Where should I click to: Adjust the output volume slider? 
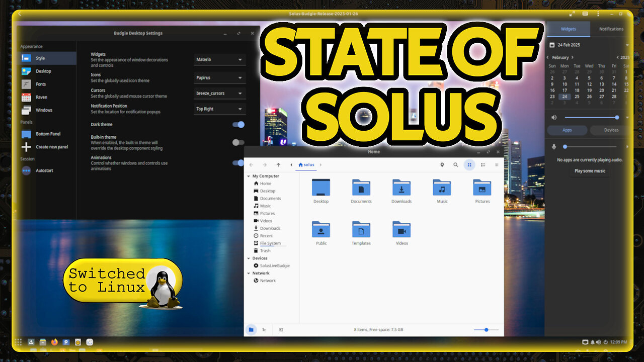tap(591, 117)
